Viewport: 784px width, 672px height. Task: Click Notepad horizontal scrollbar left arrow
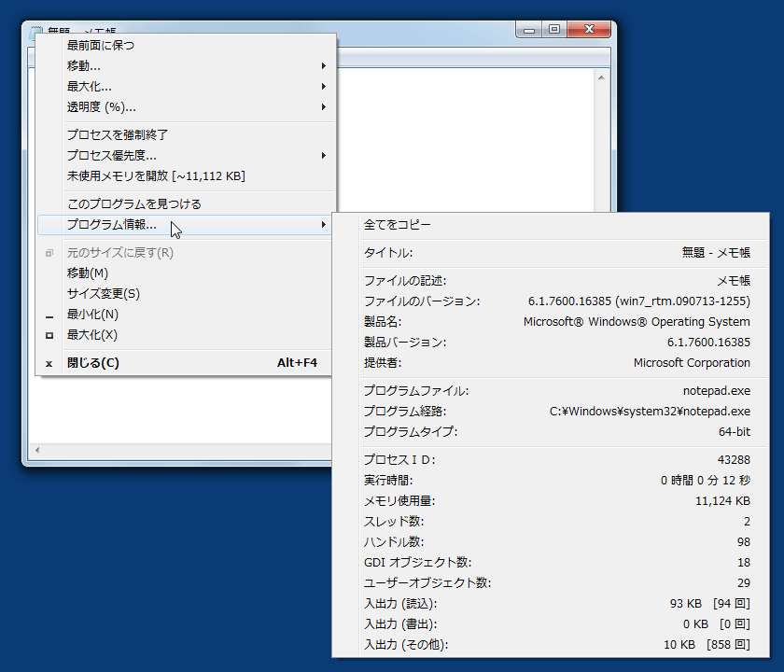[x=37, y=451]
